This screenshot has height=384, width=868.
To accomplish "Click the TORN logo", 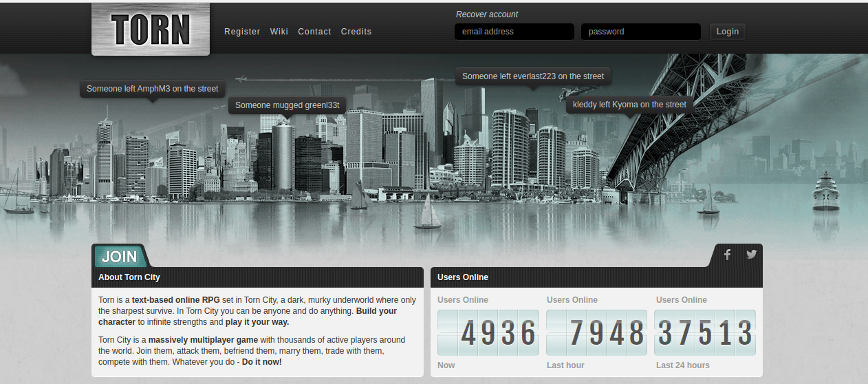I will click(x=151, y=30).
